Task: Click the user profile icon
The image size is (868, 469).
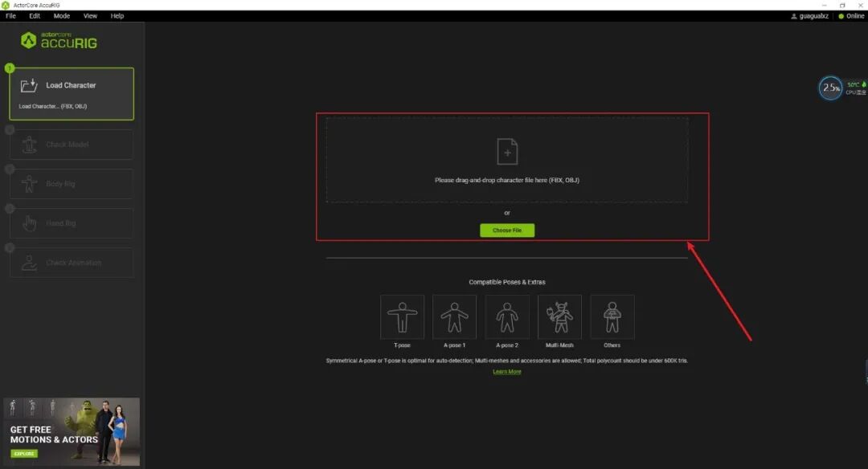Action: (x=794, y=16)
